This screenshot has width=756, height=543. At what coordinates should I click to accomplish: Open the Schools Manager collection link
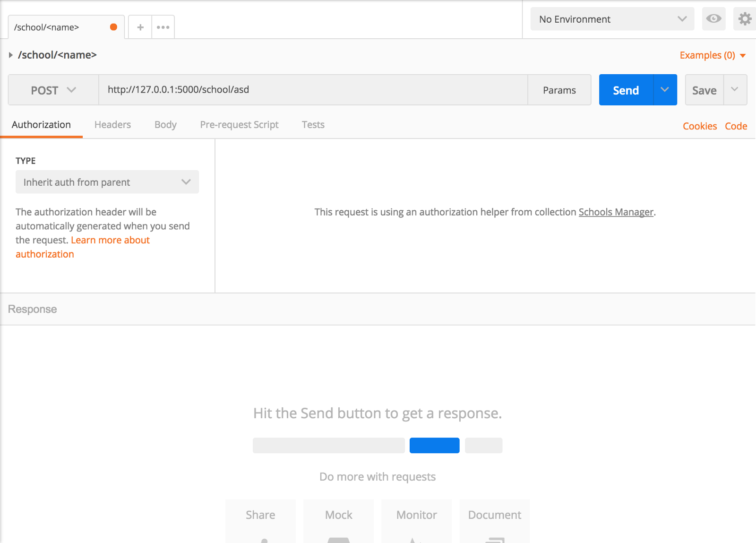coord(616,212)
